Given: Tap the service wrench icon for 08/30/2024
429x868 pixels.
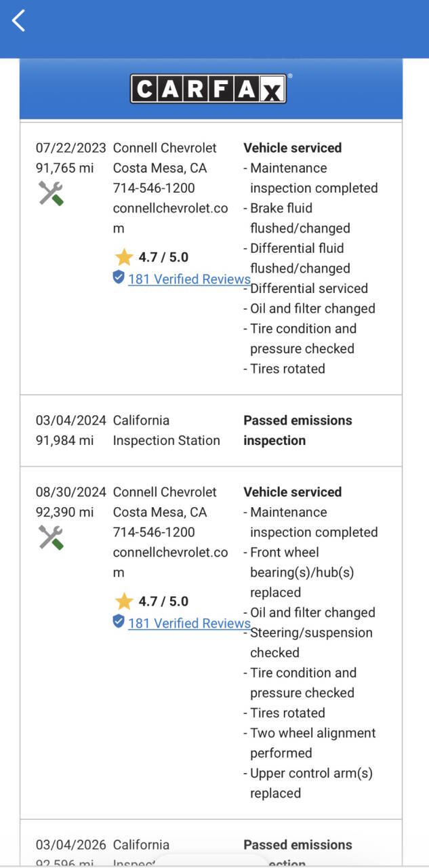Looking at the screenshot, I should point(51,538).
